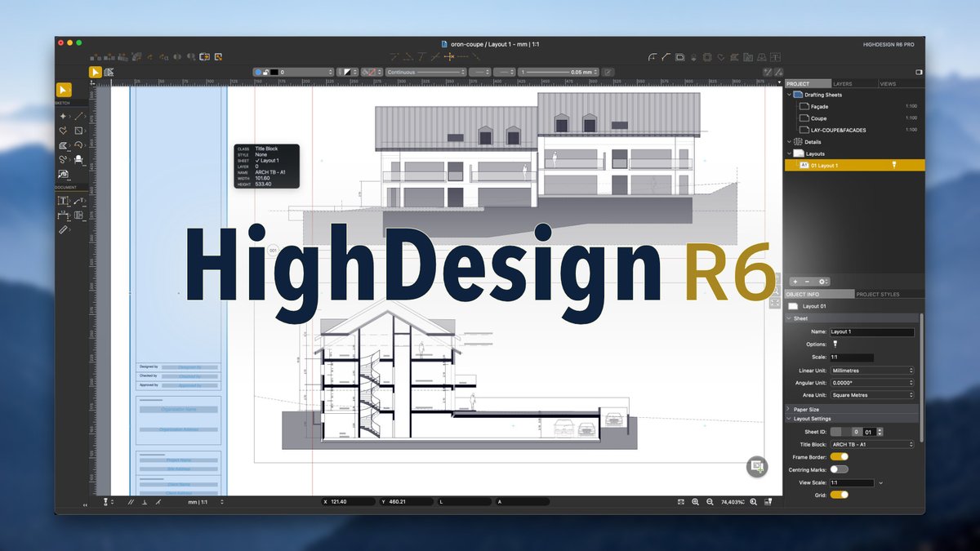The image size is (980, 551).
Task: Click the pen color half-tone swatch
Action: pyautogui.click(x=347, y=72)
